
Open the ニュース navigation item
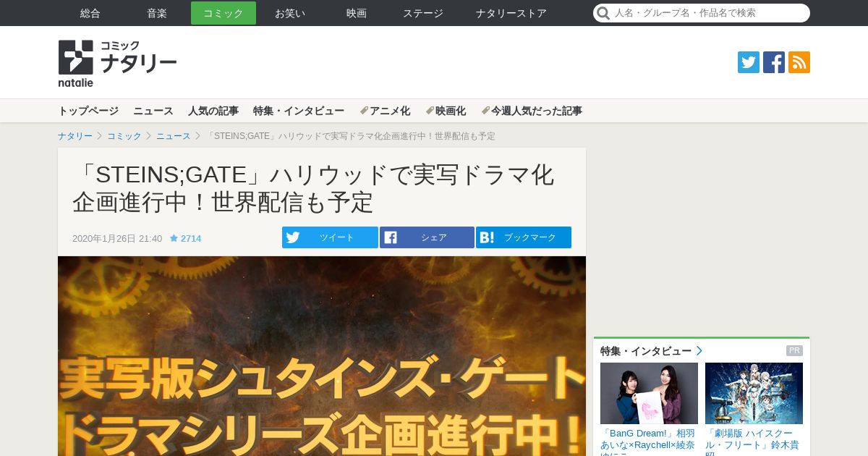153,111
